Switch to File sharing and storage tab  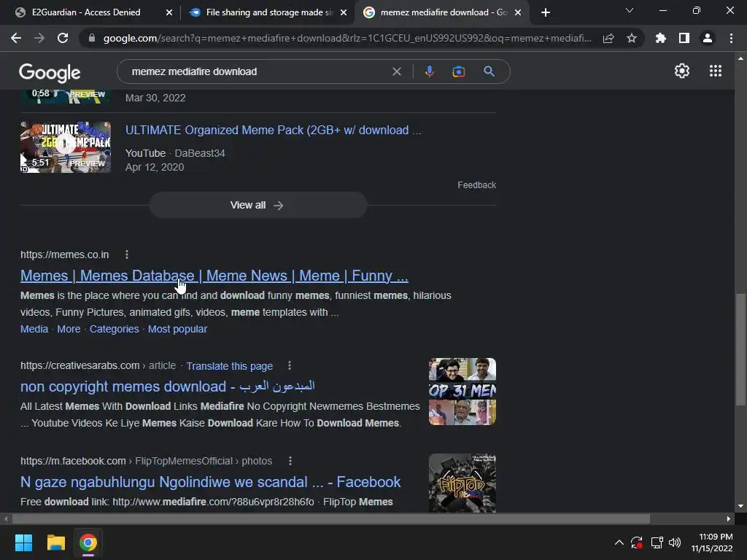click(x=269, y=12)
